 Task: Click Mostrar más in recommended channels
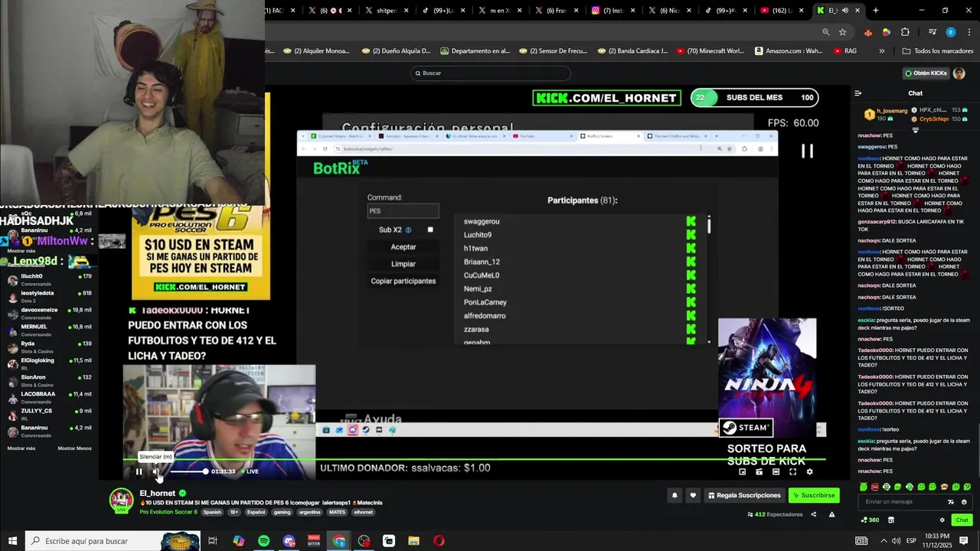(x=21, y=448)
